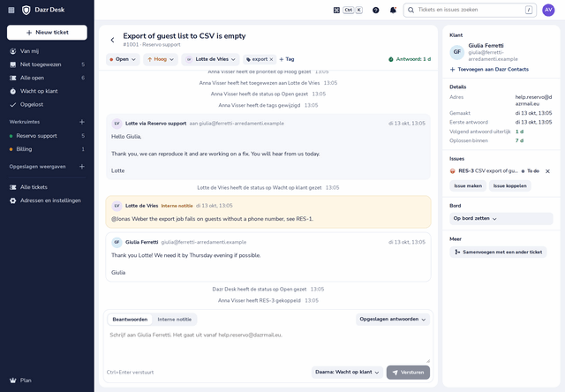Open the Open status dropdown

point(123,59)
